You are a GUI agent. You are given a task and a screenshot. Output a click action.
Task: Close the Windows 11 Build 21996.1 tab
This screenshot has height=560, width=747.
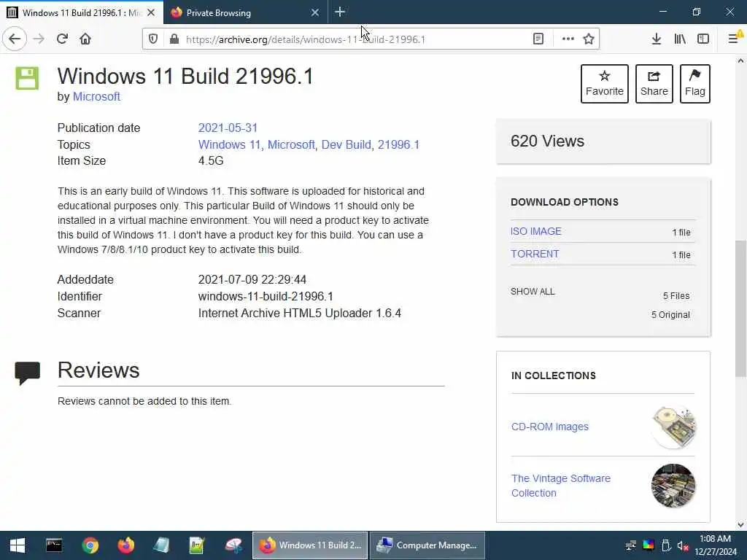[151, 12]
